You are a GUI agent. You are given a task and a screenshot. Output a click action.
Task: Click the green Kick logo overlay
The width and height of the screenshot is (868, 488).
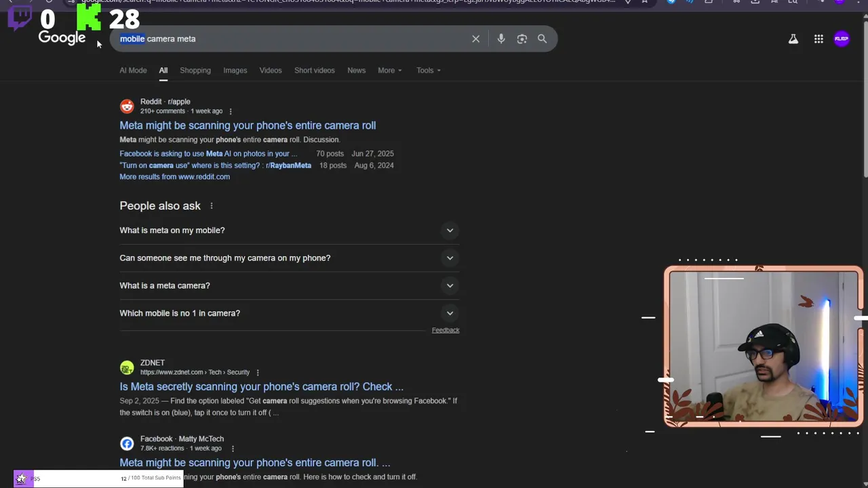tap(89, 18)
